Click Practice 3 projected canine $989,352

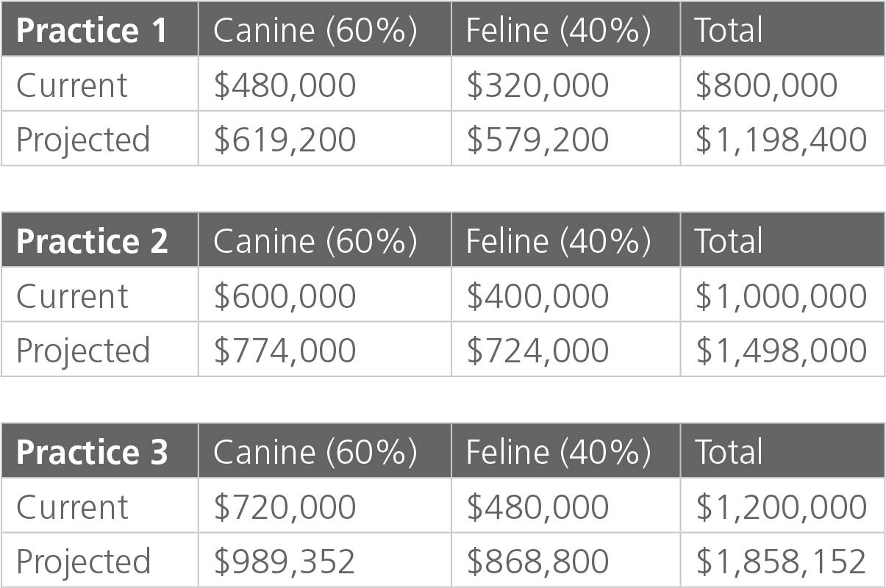285,562
